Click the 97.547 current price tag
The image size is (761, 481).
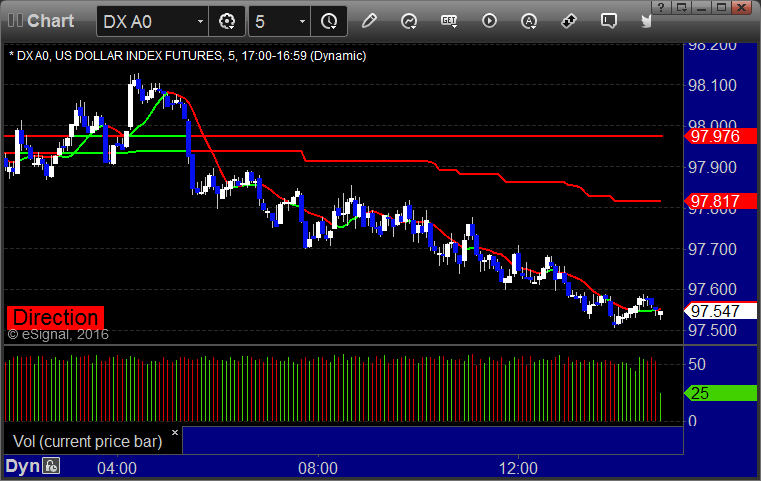(x=720, y=311)
